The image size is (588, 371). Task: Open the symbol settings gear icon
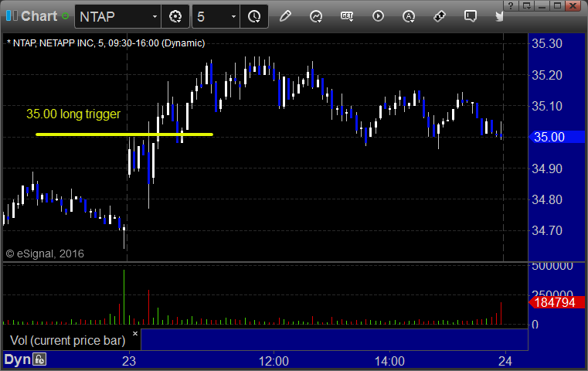pos(175,16)
